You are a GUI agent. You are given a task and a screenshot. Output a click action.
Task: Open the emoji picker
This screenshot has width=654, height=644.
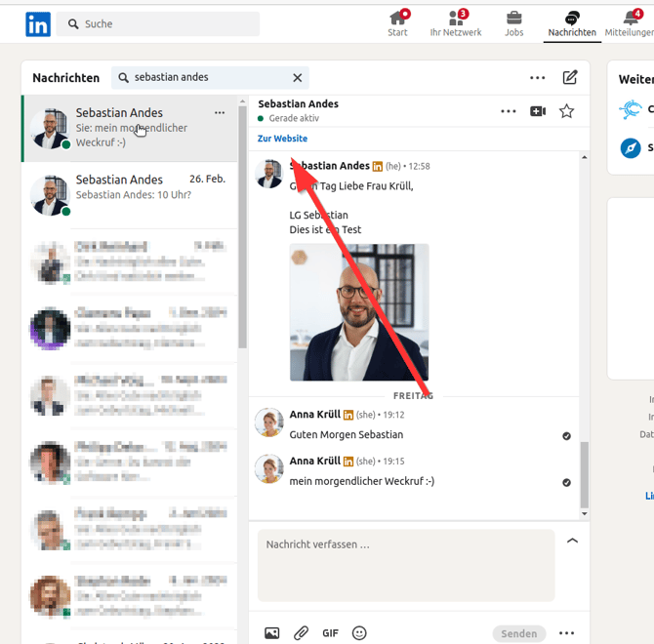coord(359,633)
